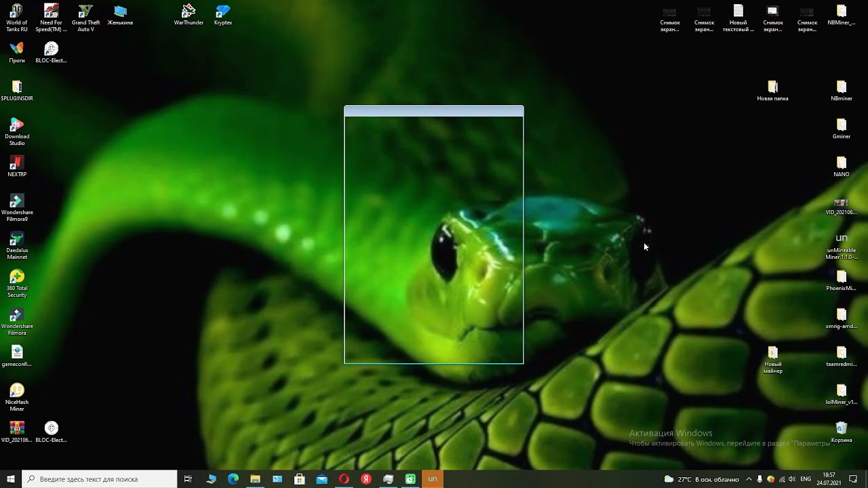Click the Daedalus Mainnet shortcut
The image size is (868, 488).
(17, 245)
